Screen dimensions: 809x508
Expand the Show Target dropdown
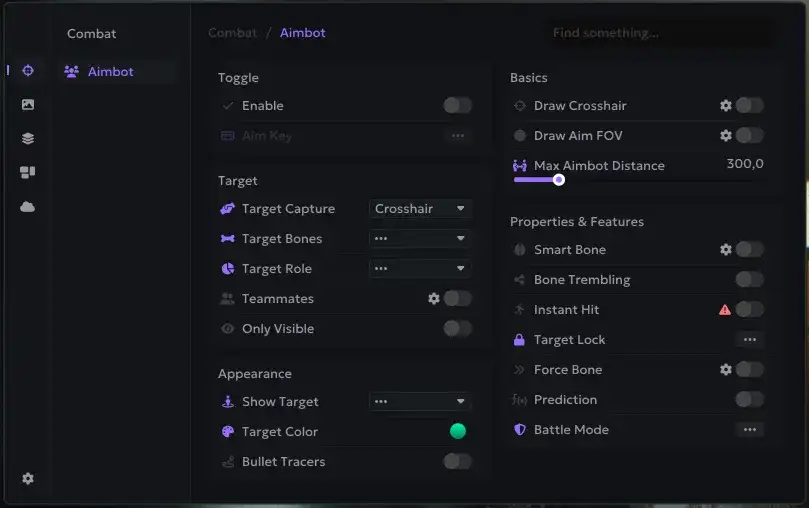point(420,401)
